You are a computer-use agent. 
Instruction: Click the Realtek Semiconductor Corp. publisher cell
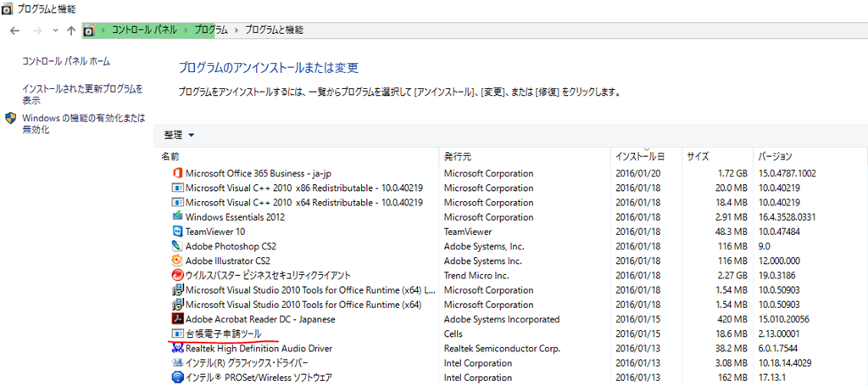[x=502, y=348]
